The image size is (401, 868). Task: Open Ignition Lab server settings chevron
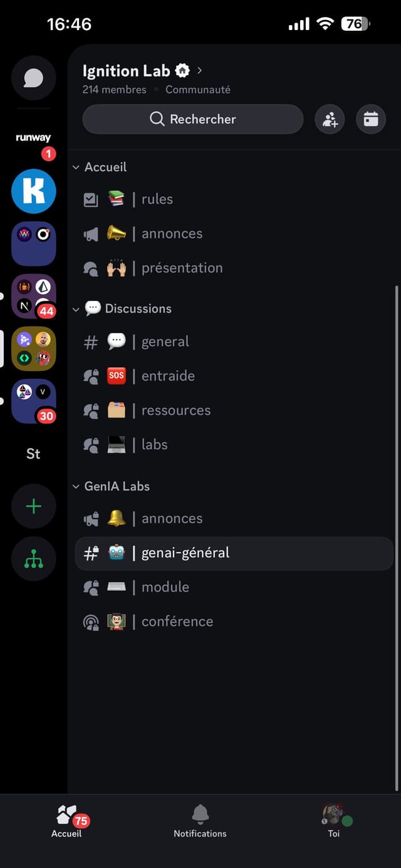coord(200,70)
